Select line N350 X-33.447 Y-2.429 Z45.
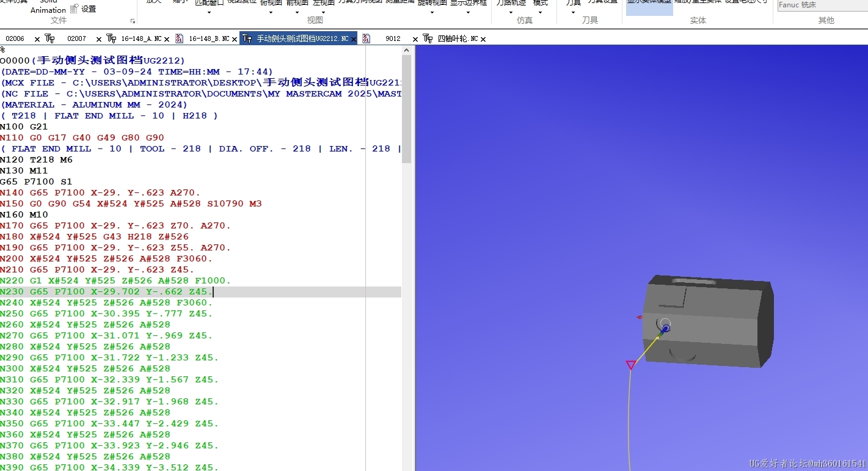The width and height of the screenshot is (868, 471). [109, 424]
